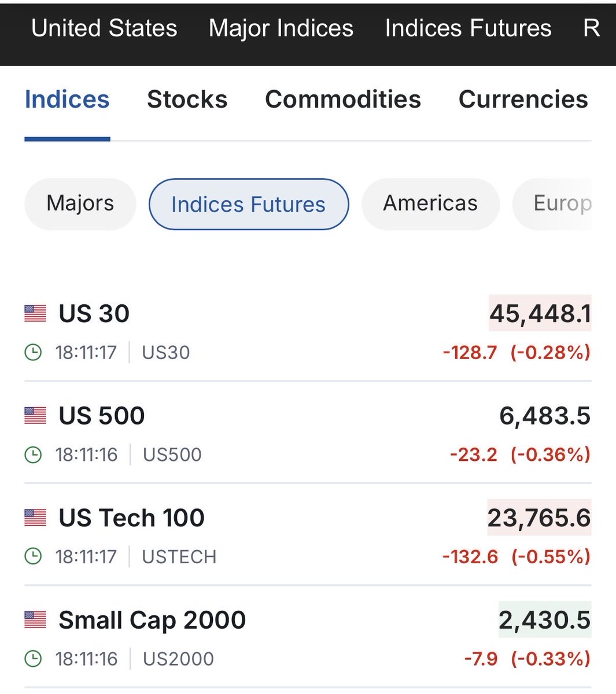Image resolution: width=616 pixels, height=694 pixels.
Task: Select the partially visible Europe chip
Action: click(x=558, y=204)
